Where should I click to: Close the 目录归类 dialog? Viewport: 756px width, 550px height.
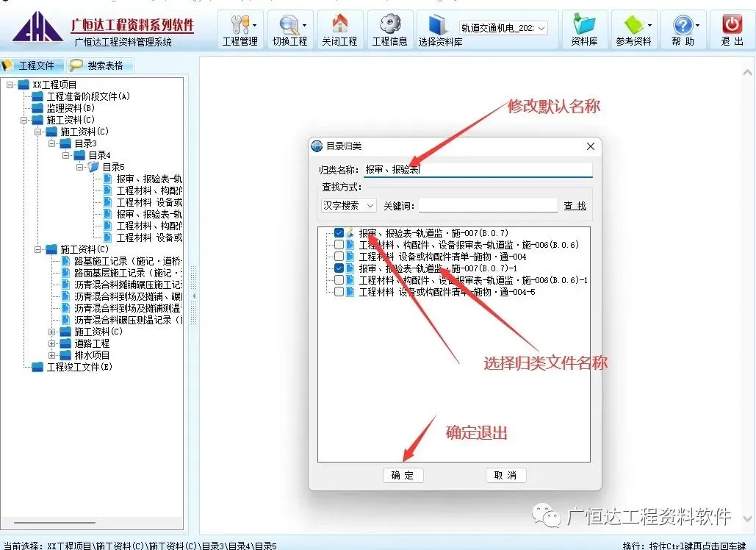[x=591, y=146]
